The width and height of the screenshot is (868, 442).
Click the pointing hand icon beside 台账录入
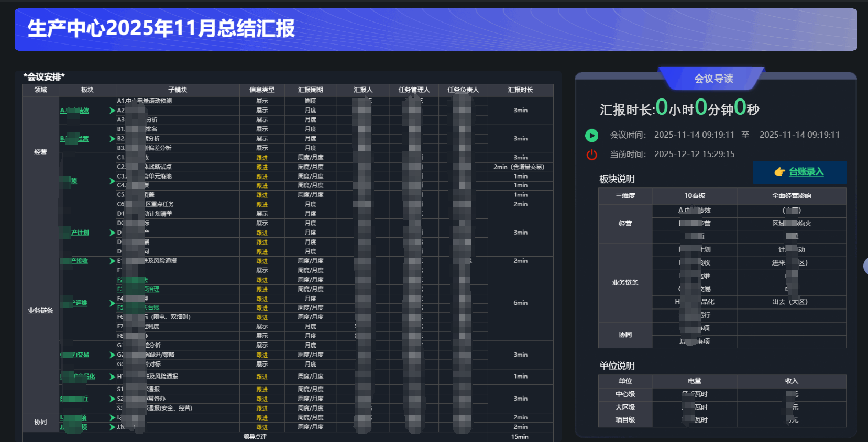point(779,172)
